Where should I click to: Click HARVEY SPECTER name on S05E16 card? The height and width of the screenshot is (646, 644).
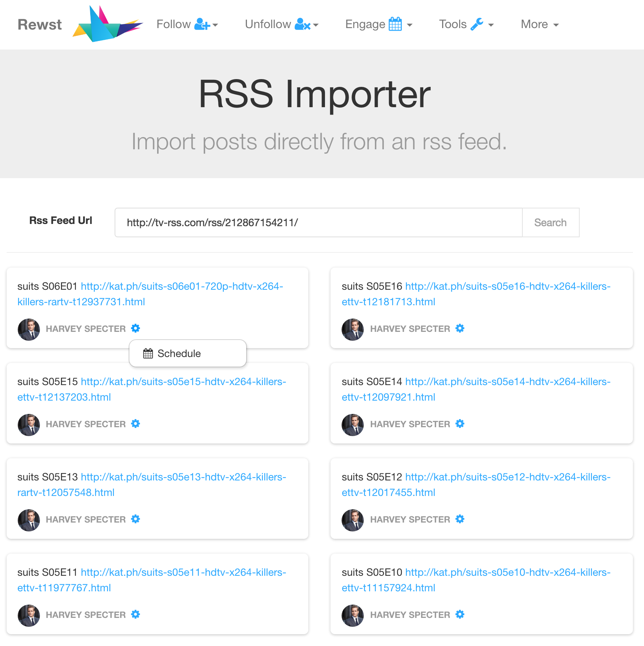(410, 329)
